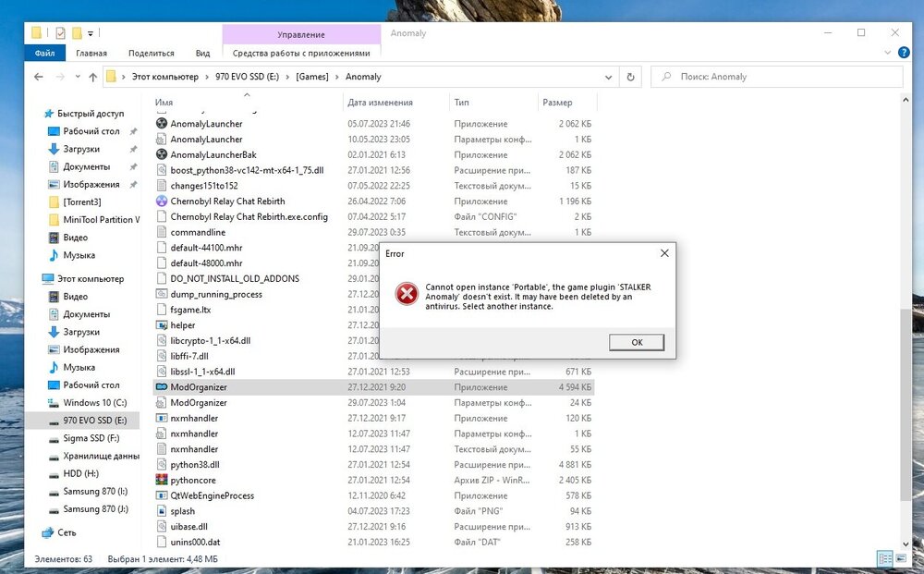Screen dimensions: 924x574
Task: Select pythoncore WinRAR archive icon
Action: tap(162, 481)
